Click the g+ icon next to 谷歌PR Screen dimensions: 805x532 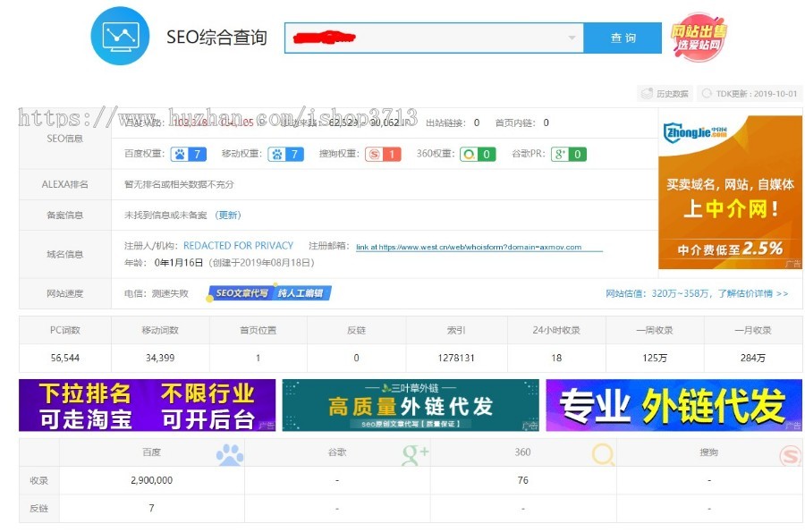(559, 154)
